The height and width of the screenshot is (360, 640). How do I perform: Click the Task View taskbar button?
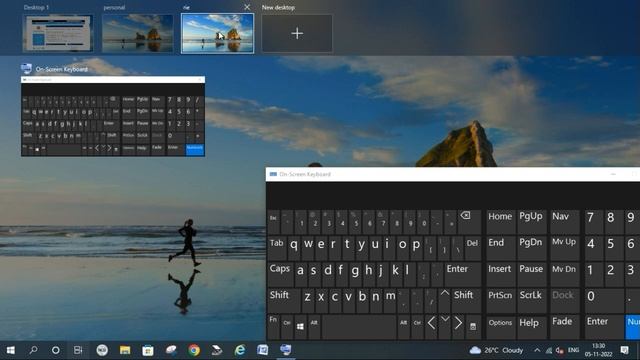78,350
